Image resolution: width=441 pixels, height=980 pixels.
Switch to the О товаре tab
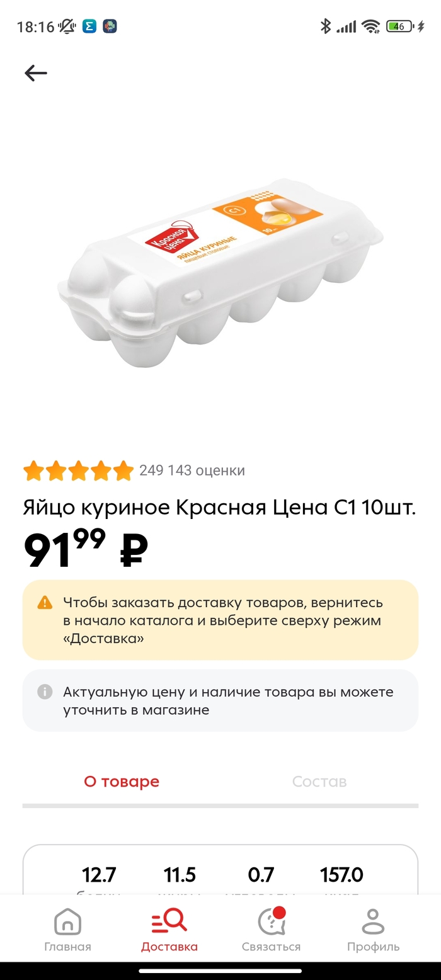click(122, 782)
